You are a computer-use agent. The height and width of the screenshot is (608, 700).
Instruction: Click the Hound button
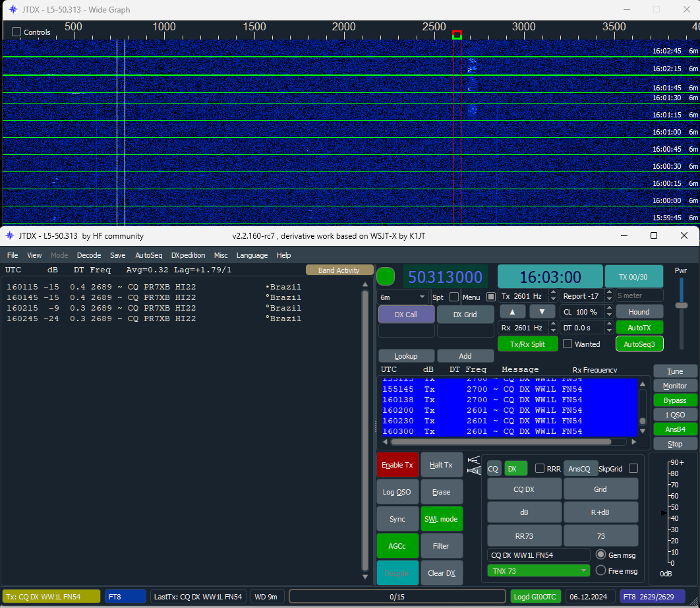click(639, 312)
